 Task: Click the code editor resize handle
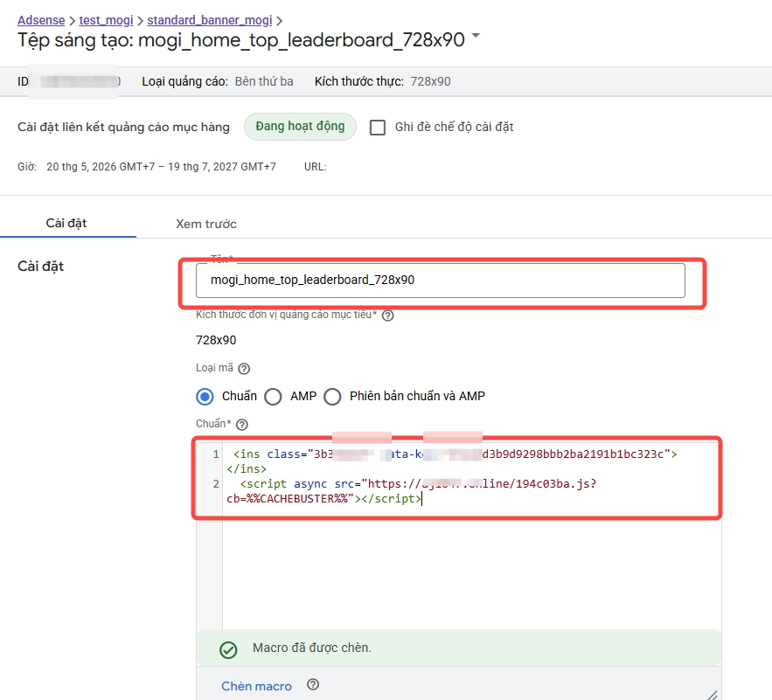[713, 695]
